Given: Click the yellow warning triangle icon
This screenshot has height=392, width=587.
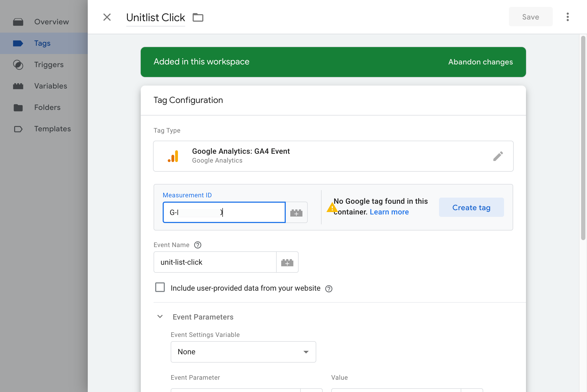Looking at the screenshot, I should (332, 207).
